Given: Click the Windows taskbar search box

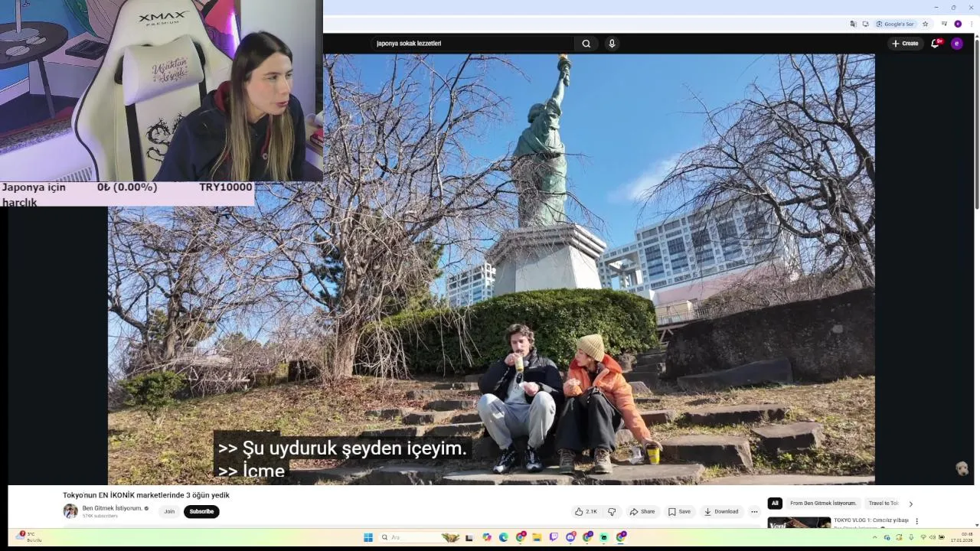Looking at the screenshot, I should pos(420,537).
